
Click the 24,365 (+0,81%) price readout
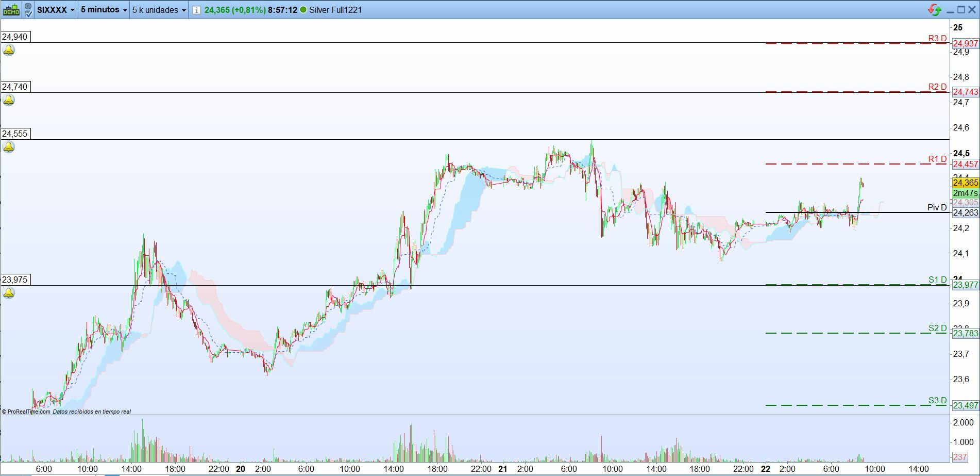click(x=235, y=10)
